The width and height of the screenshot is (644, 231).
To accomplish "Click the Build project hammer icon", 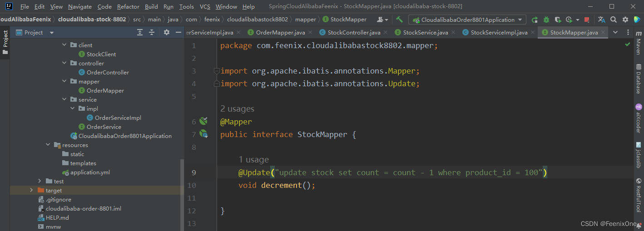I will pos(399,20).
